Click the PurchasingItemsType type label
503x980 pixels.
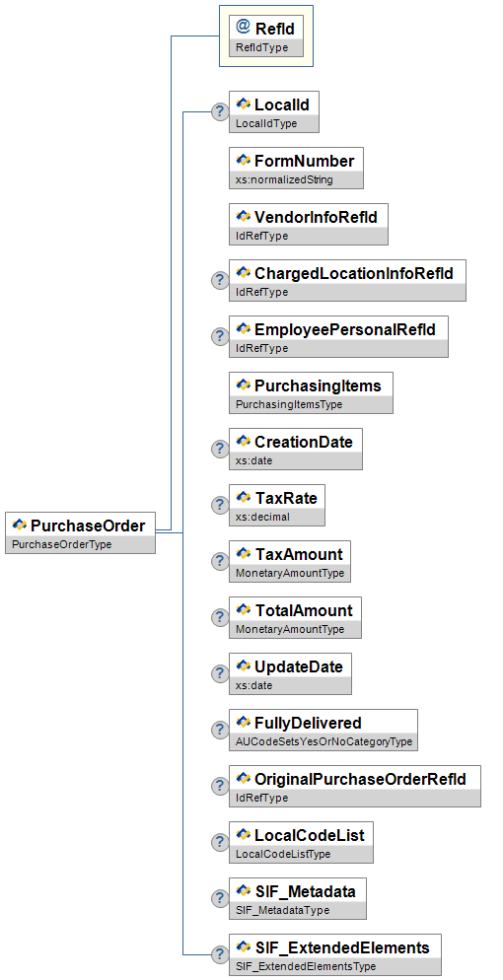pos(289,404)
